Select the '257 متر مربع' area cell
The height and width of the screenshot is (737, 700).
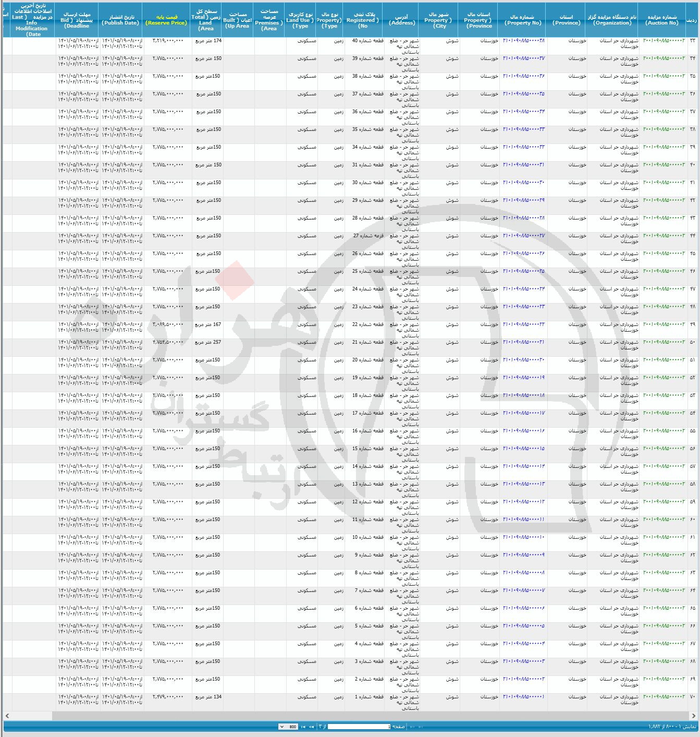pyautogui.click(x=207, y=348)
